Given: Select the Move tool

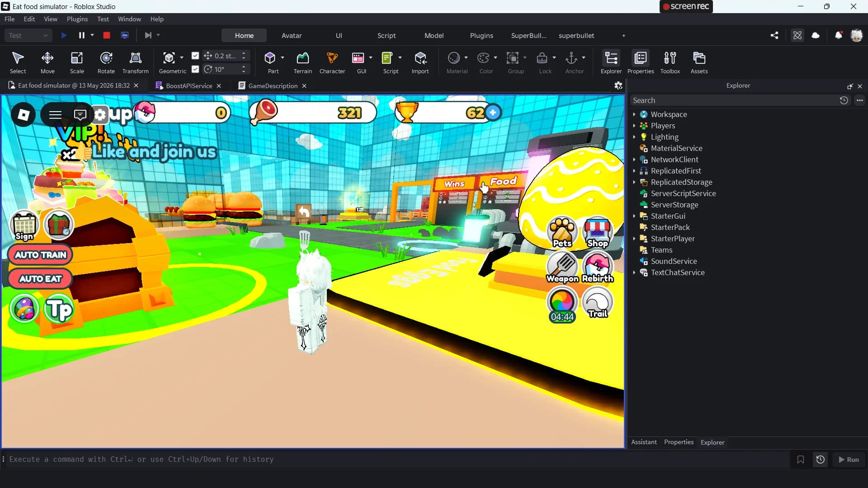Looking at the screenshot, I should 47,62.
